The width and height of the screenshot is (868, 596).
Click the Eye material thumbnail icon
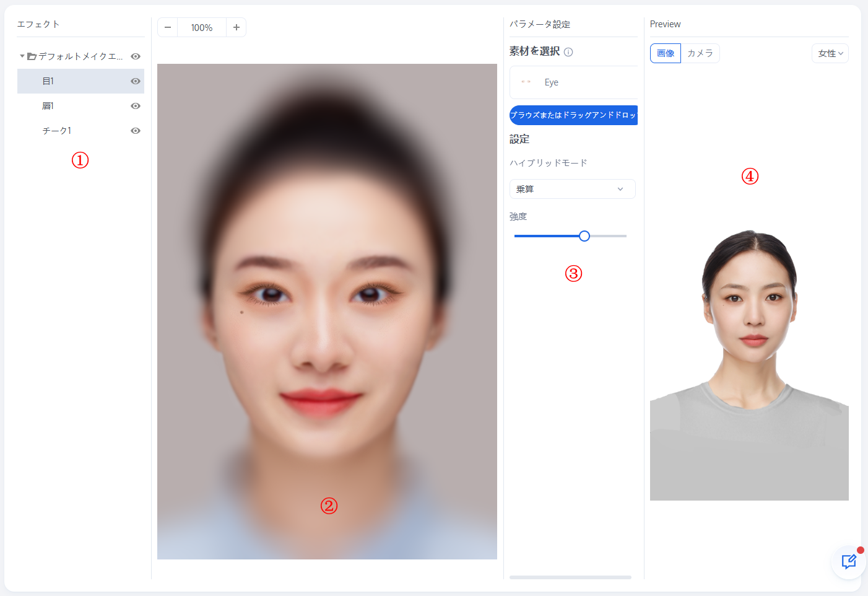tap(526, 82)
